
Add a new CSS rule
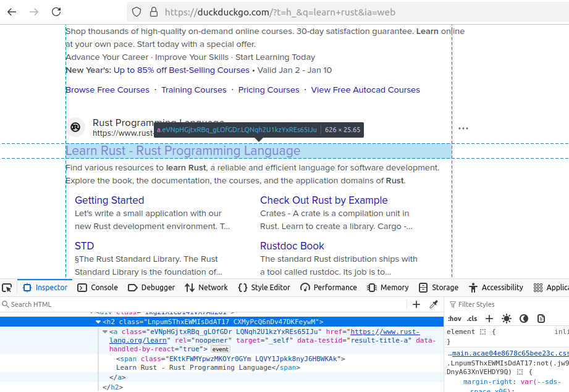tap(489, 319)
